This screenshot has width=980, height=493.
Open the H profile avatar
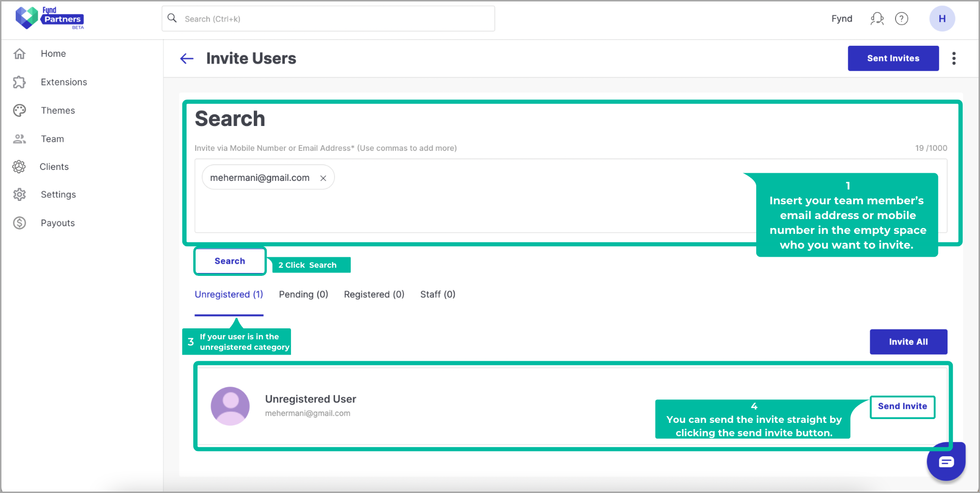942,19
